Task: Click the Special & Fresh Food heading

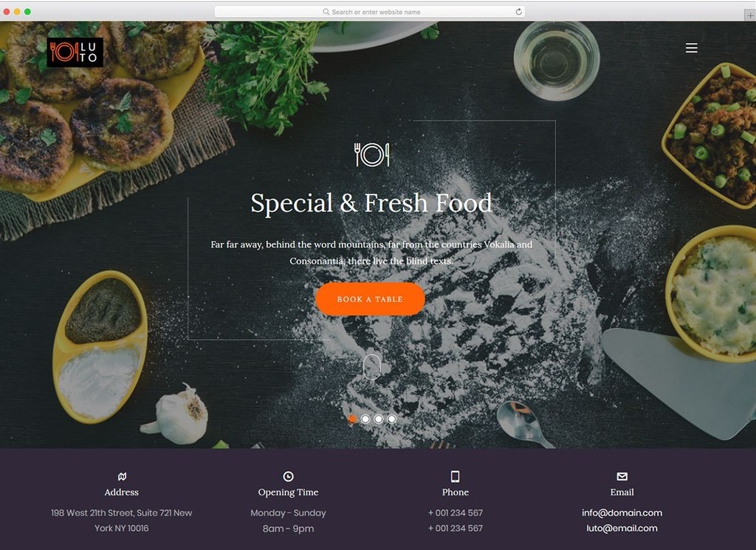Action: pos(371,203)
